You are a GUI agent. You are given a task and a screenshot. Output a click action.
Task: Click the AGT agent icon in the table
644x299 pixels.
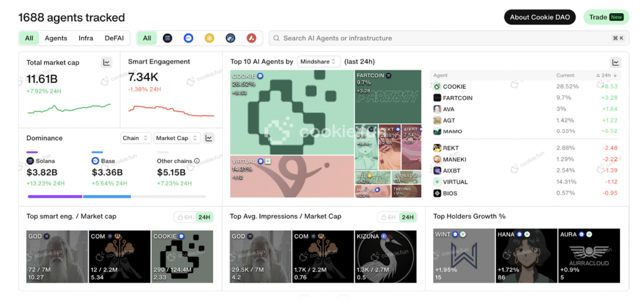tap(437, 121)
